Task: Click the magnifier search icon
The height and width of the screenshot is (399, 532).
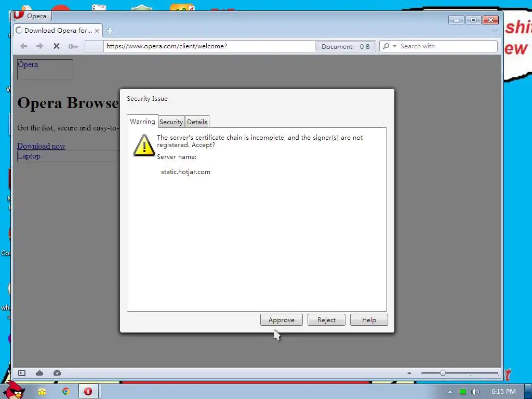Action: coord(386,46)
